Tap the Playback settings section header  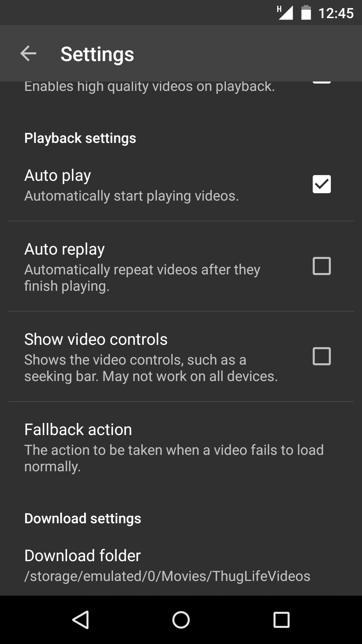80,138
